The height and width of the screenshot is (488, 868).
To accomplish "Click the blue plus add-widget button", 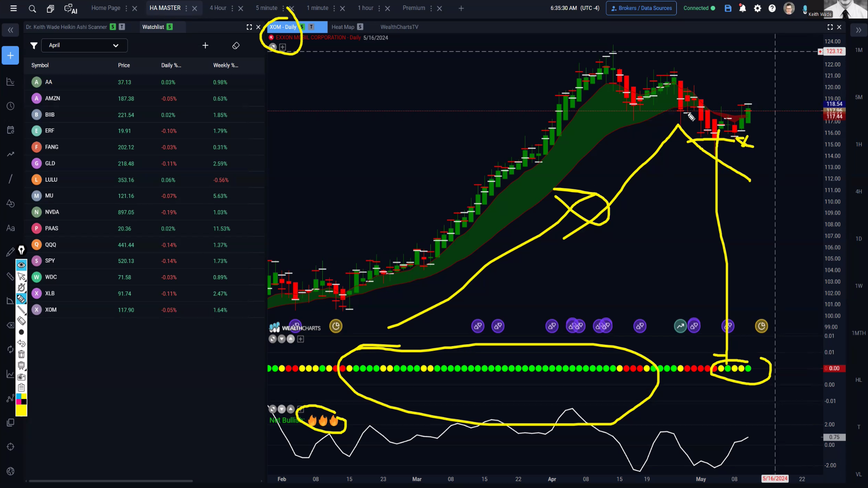I will point(10,56).
